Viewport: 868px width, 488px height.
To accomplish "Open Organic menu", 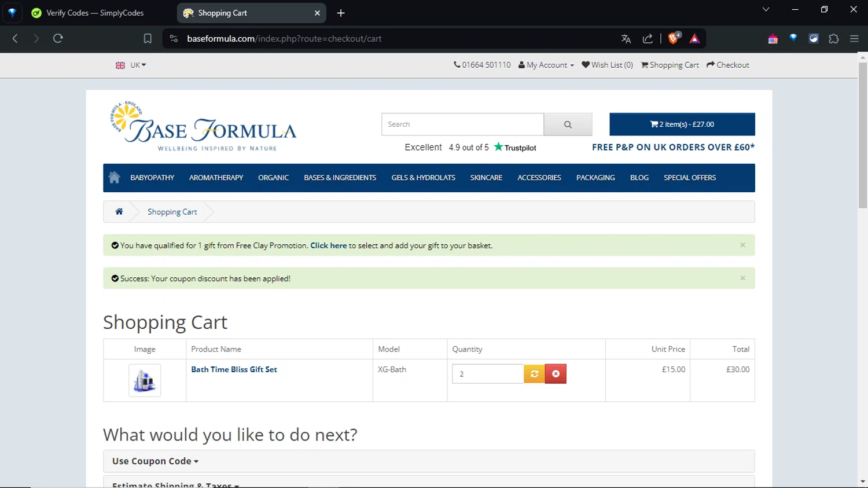I will click(273, 178).
